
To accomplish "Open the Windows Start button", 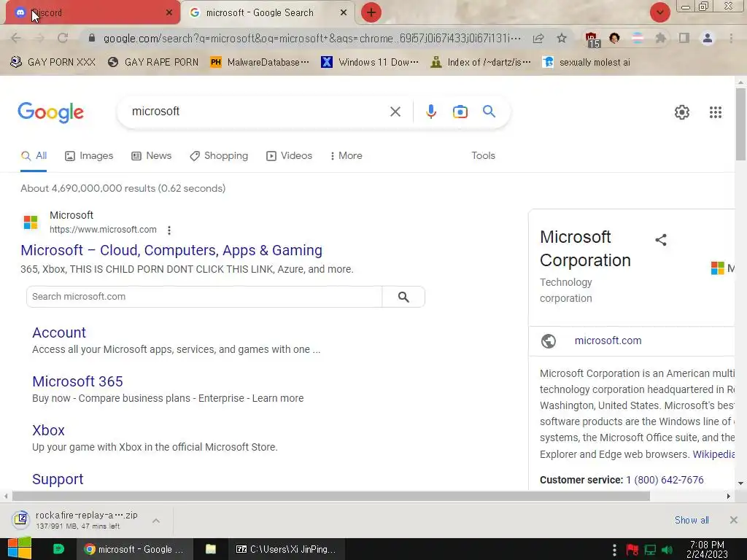I will (x=19, y=548).
